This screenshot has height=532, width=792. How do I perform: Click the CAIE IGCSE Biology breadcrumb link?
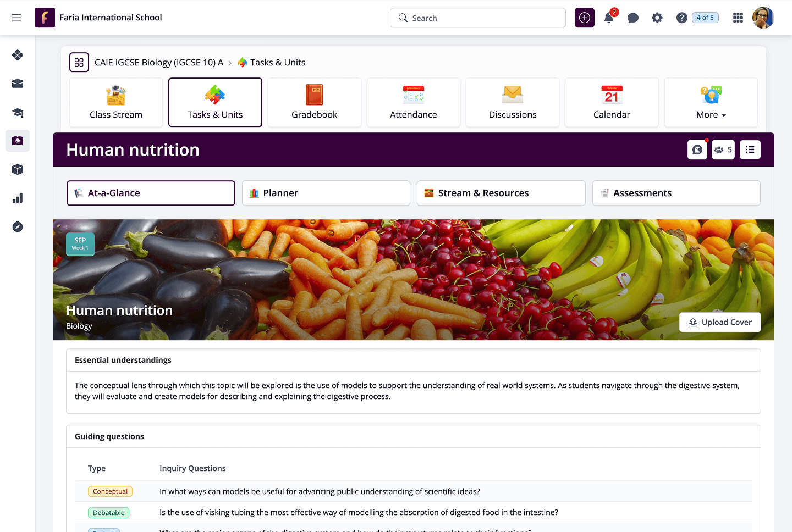(159, 62)
